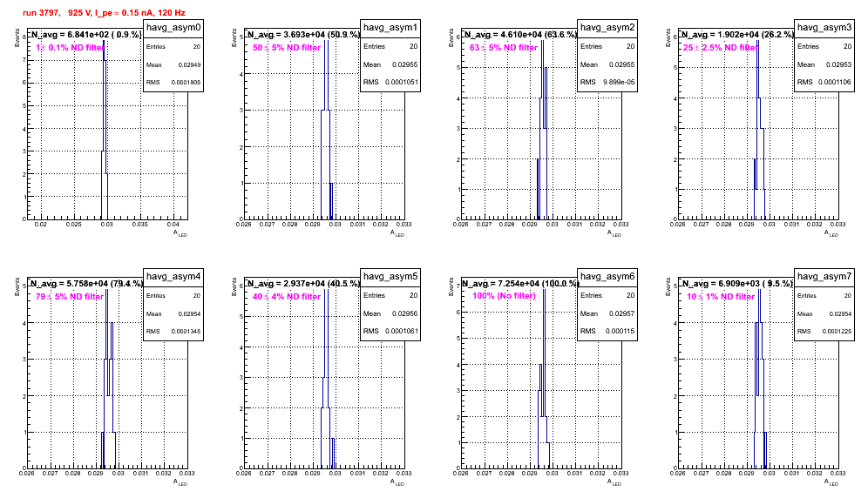This screenshot has width=868, height=498.
Task: Select the havg_asym7 stats box title
Action: 824,277
